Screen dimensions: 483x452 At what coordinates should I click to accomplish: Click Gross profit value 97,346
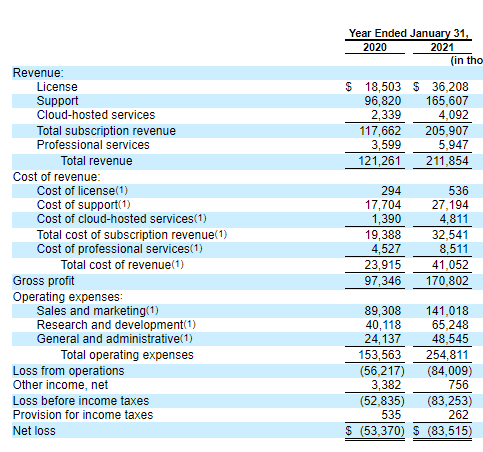[x=383, y=281]
